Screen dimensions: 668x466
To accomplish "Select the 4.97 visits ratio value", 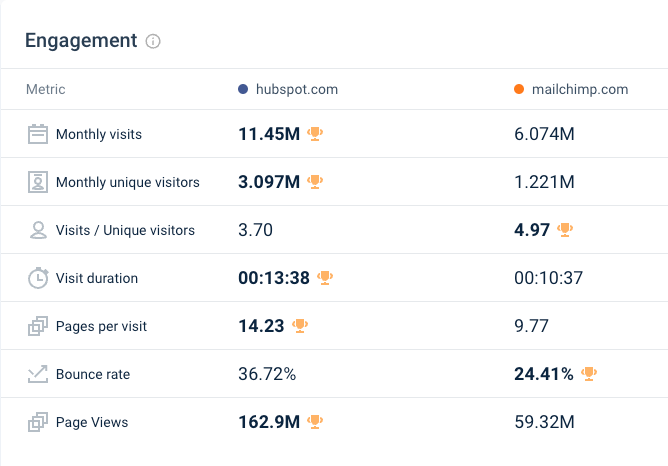I will 532,230.
